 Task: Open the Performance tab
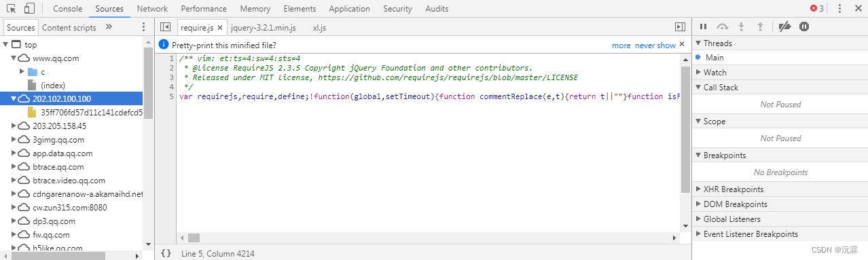point(204,9)
